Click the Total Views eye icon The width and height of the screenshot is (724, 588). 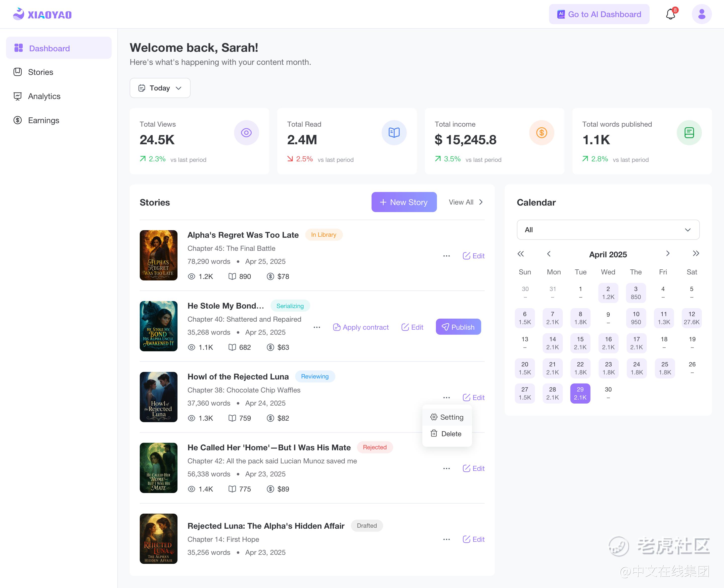pyautogui.click(x=246, y=133)
